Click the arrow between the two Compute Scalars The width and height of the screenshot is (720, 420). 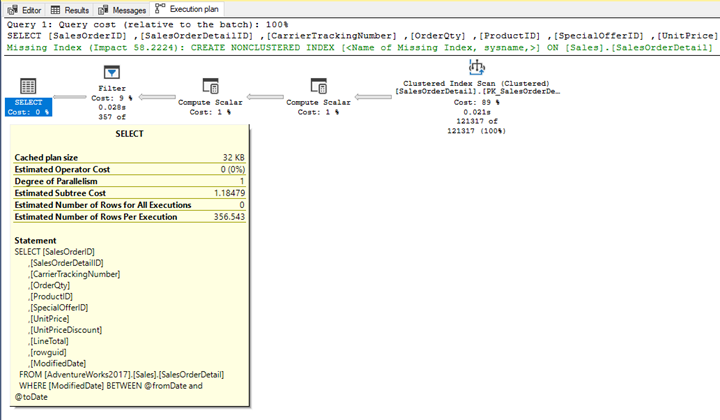click(265, 97)
